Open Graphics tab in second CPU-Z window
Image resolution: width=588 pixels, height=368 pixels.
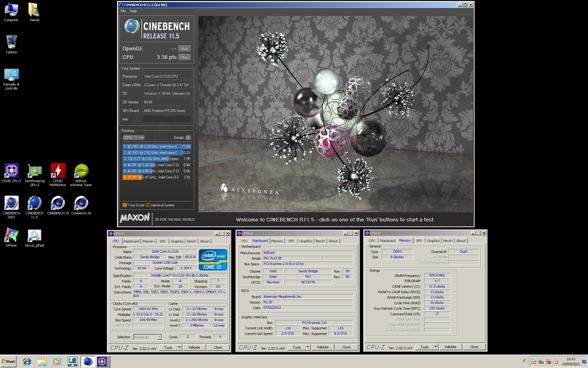pyautogui.click(x=306, y=241)
